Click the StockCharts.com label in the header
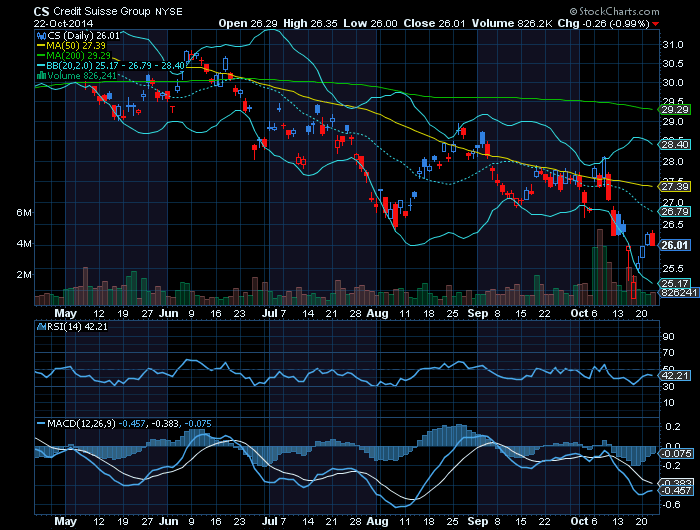This screenshot has height=530, width=700. [614, 12]
